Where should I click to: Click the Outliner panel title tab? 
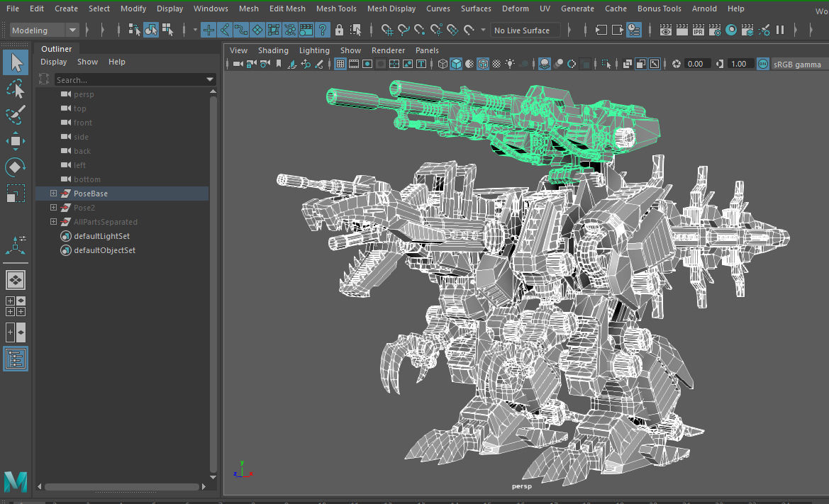[x=57, y=49]
